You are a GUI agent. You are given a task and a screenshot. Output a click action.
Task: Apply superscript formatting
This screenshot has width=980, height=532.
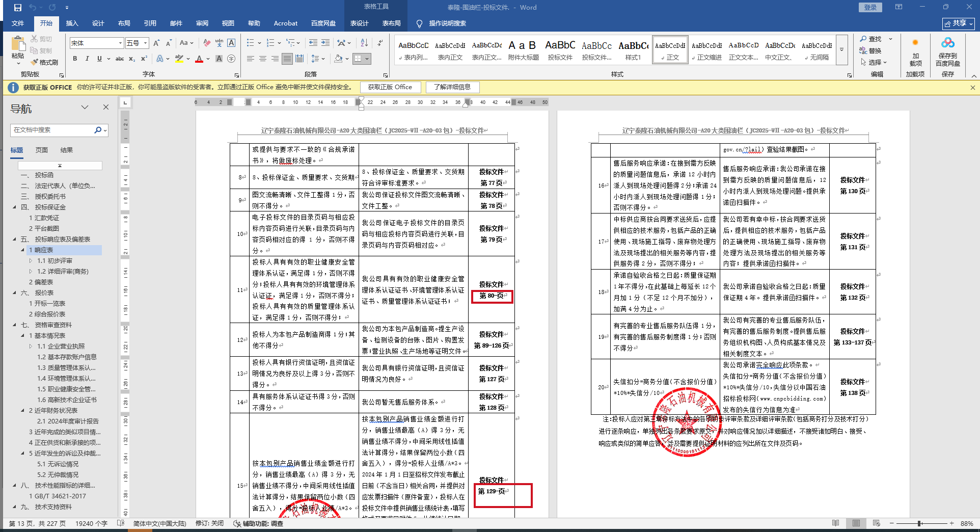tap(144, 59)
